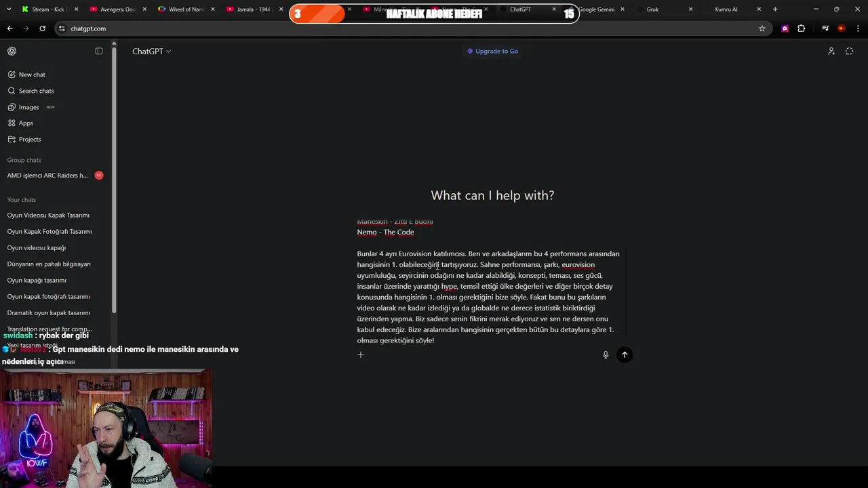
Task: Collapse the sidebar with the panel toggle icon
Action: [99, 52]
